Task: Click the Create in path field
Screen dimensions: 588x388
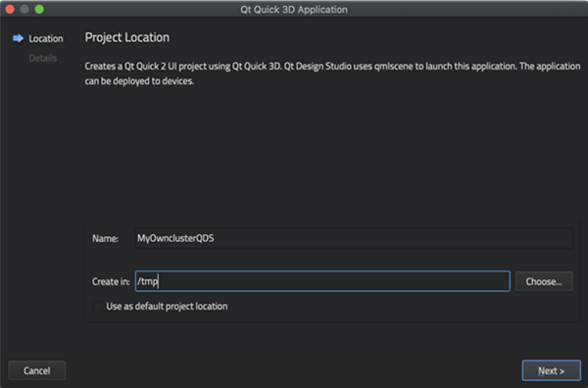Action: [322, 281]
